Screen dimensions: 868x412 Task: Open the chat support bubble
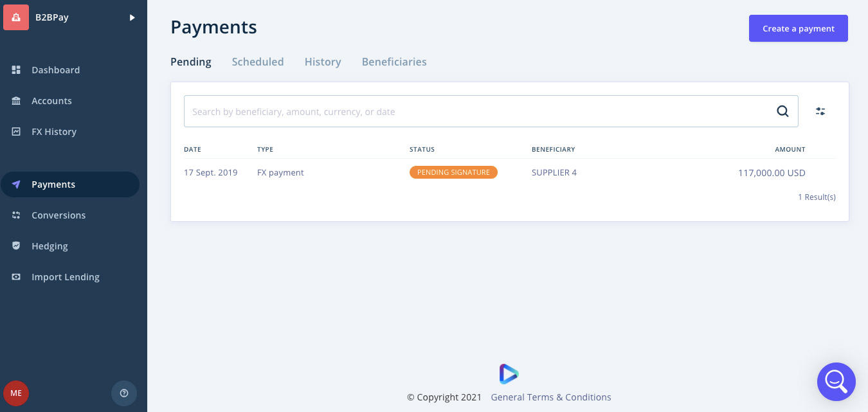[836, 382]
